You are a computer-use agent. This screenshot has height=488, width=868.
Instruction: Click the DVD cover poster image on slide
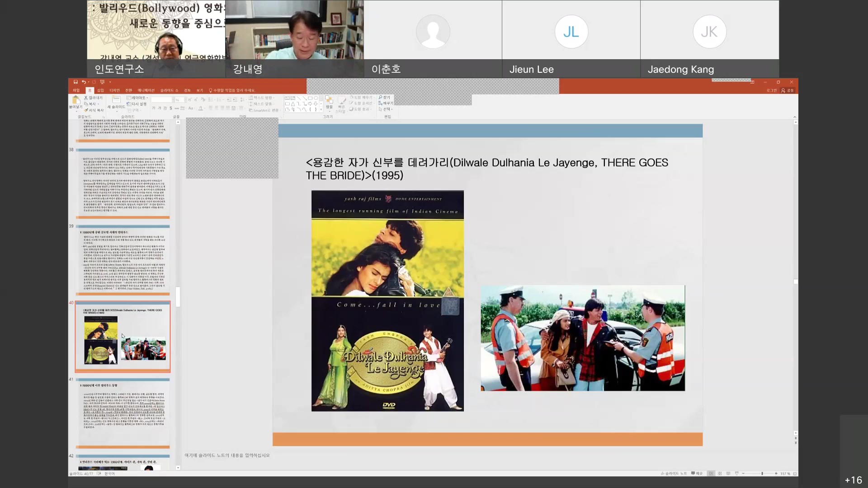387,301
